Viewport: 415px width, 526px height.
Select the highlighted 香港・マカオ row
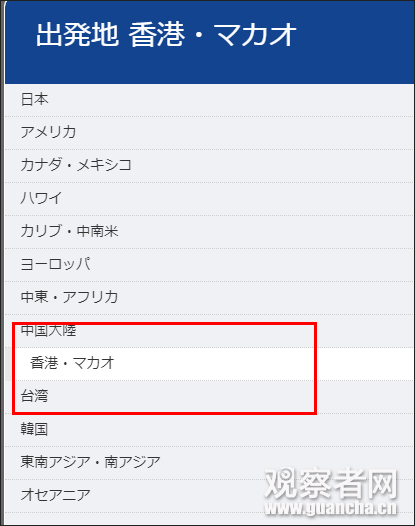click(209, 364)
